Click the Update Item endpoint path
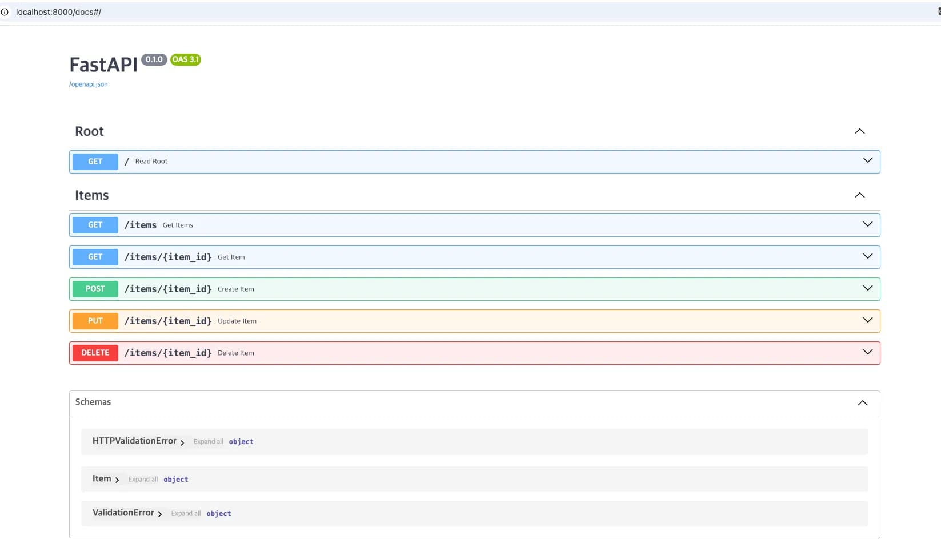941x560 pixels. (168, 321)
